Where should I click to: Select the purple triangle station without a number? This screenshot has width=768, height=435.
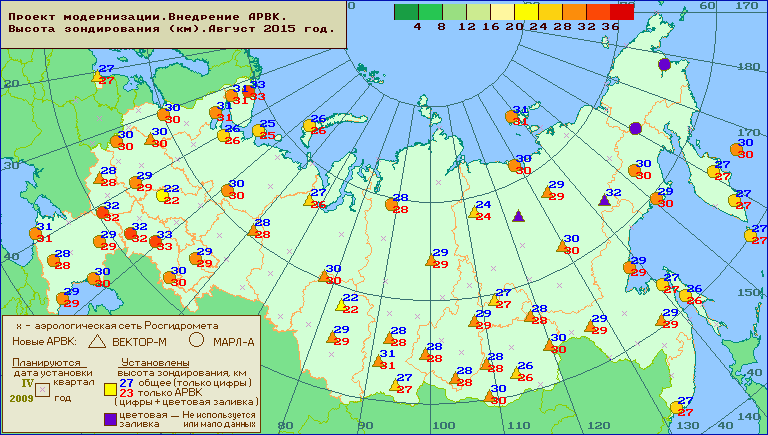[518, 216]
